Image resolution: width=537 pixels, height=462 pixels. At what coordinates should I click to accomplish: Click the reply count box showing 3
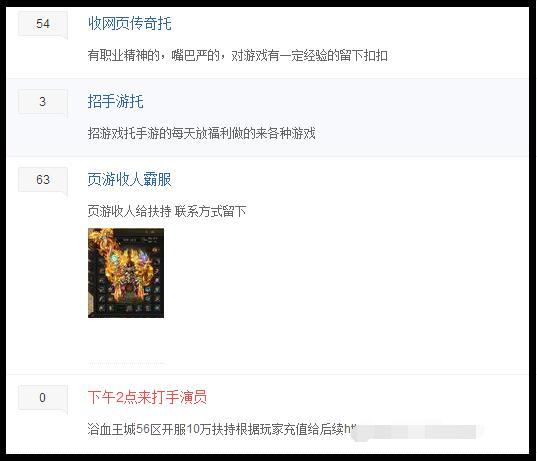[43, 102]
